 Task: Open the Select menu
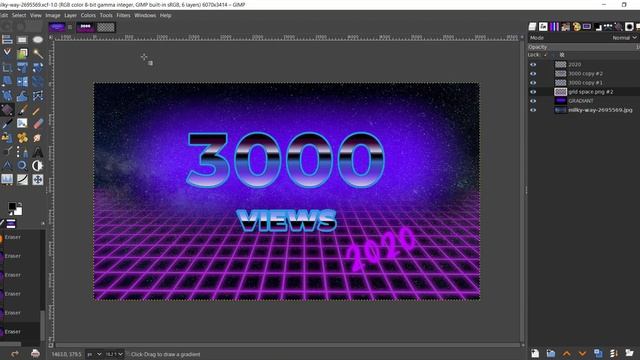[19, 16]
